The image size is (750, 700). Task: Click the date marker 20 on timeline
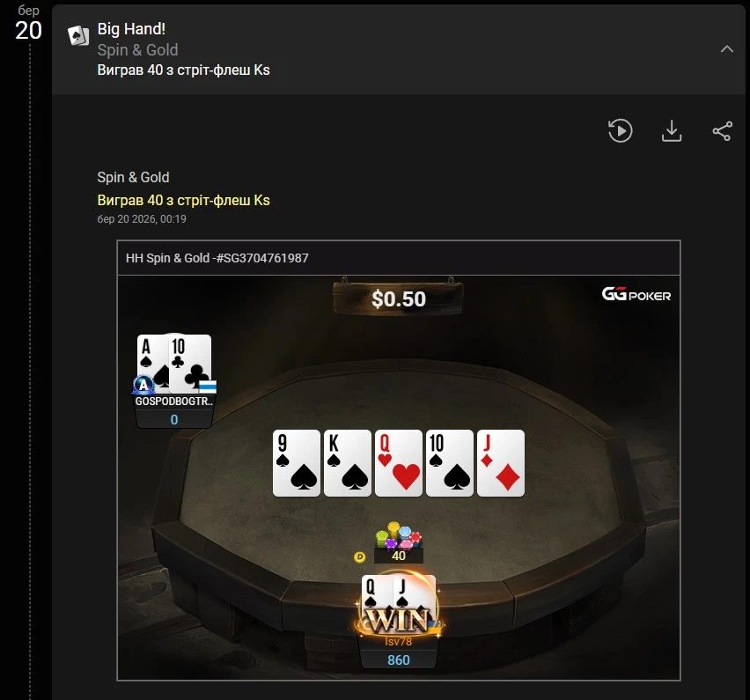[x=29, y=31]
